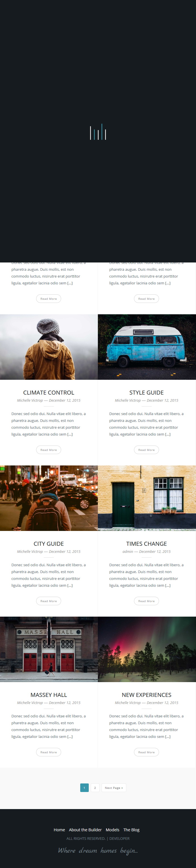The height and width of the screenshot is (868, 196).
Task: Click the Next Page pagination link
Action: click(x=114, y=788)
